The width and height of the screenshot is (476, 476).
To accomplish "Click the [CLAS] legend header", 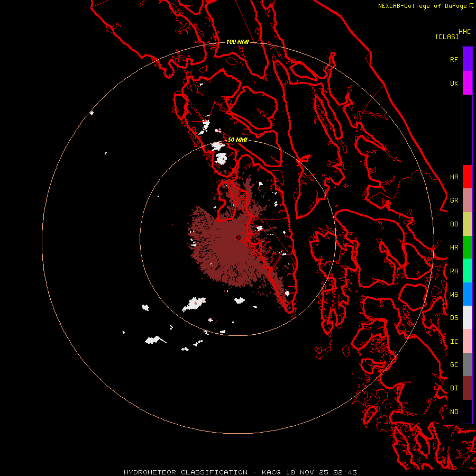I will click(447, 36).
